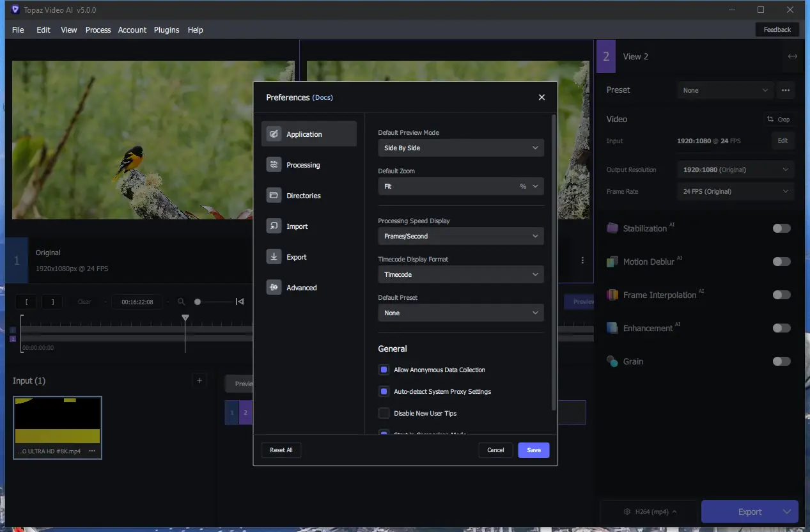Click the timeline zoom slider handle
Screen dimensions: 810x532
click(x=198, y=302)
